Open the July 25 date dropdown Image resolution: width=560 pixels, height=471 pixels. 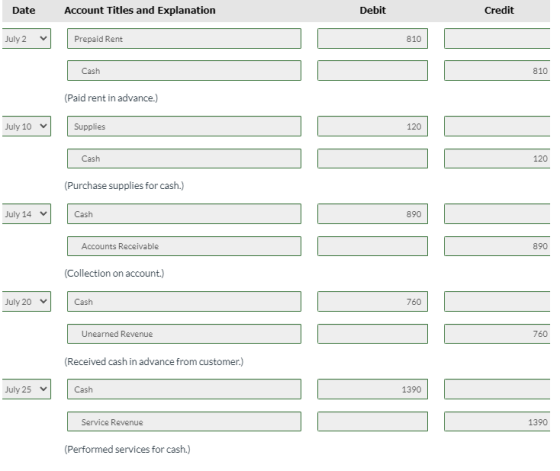pyautogui.click(x=26, y=389)
